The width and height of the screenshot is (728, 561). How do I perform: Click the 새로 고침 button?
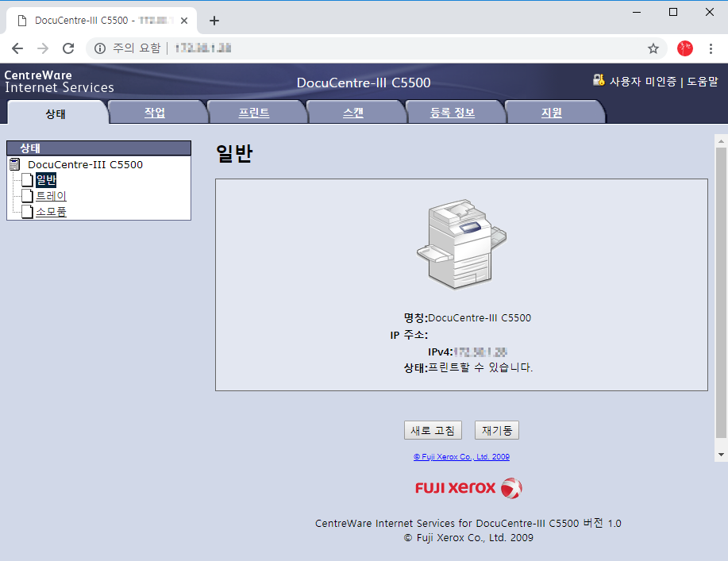pos(433,430)
